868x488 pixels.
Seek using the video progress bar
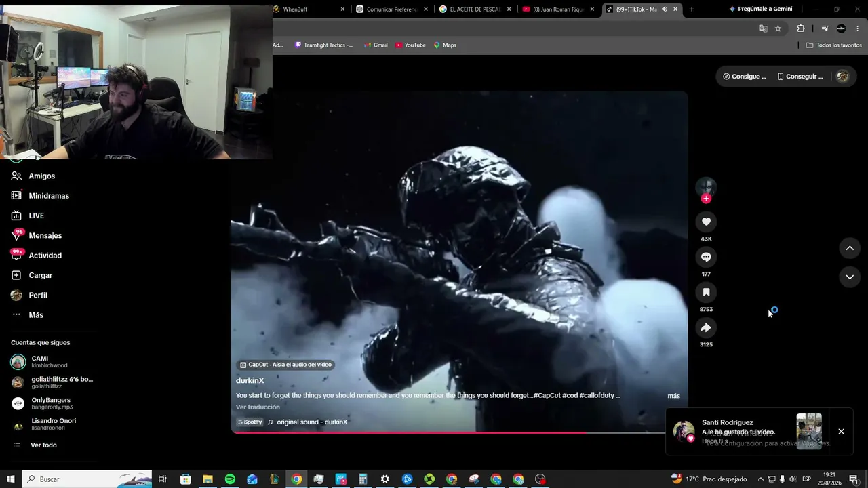(459, 432)
